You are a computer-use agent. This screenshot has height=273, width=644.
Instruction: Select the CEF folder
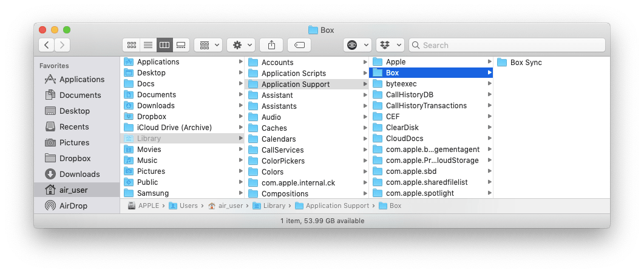(x=431, y=116)
